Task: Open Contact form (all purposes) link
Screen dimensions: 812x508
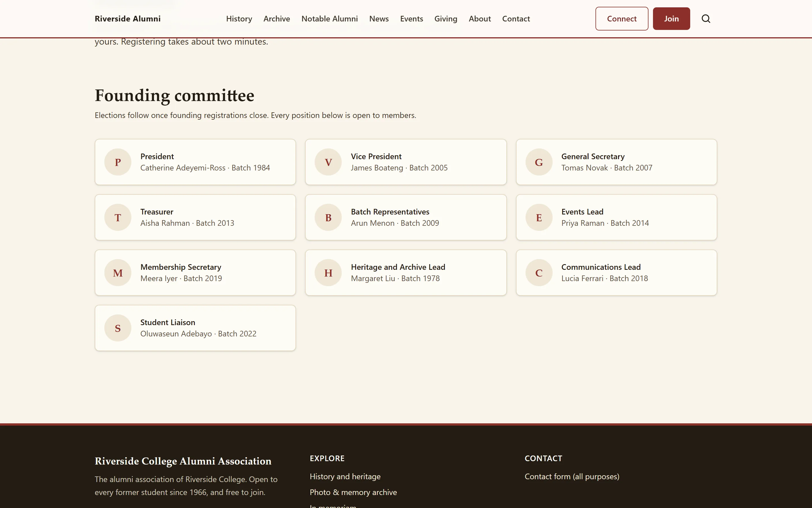Action: (x=572, y=476)
